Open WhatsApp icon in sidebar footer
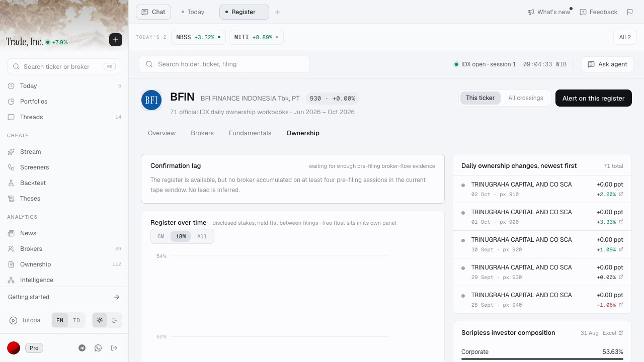 pyautogui.click(x=98, y=348)
